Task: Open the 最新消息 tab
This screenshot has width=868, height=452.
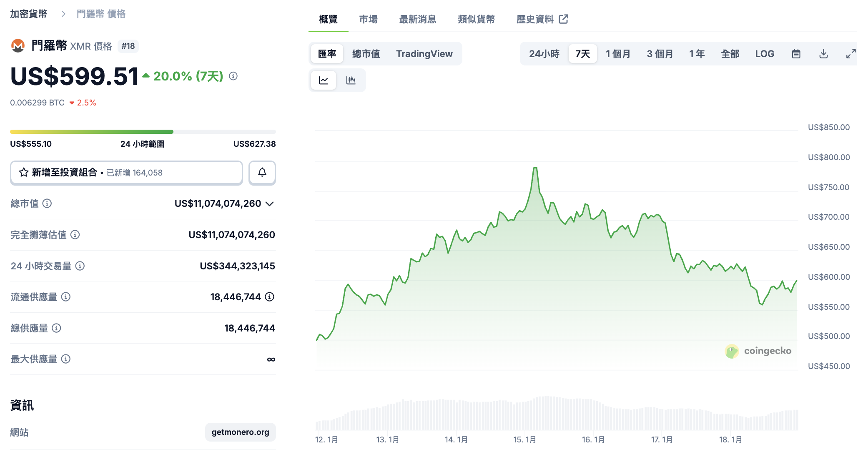Action: point(417,19)
